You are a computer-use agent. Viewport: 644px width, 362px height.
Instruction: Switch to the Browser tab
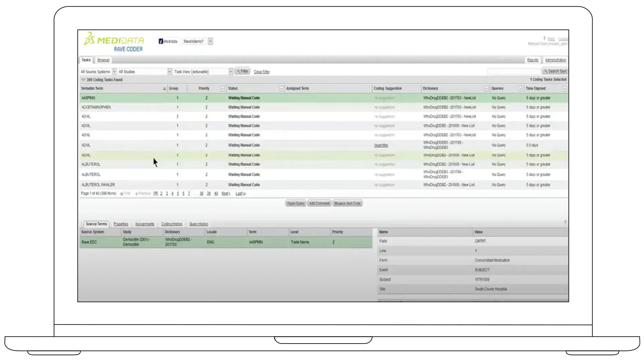pos(103,60)
